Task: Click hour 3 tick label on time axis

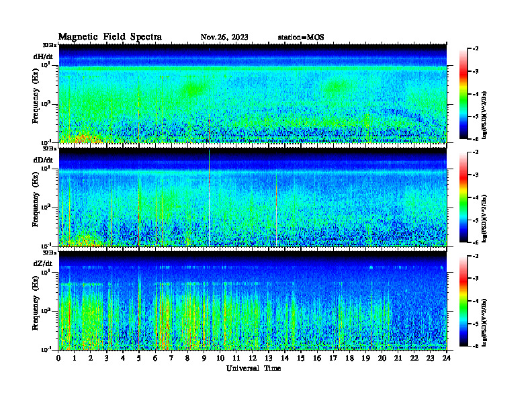Action: (x=107, y=359)
